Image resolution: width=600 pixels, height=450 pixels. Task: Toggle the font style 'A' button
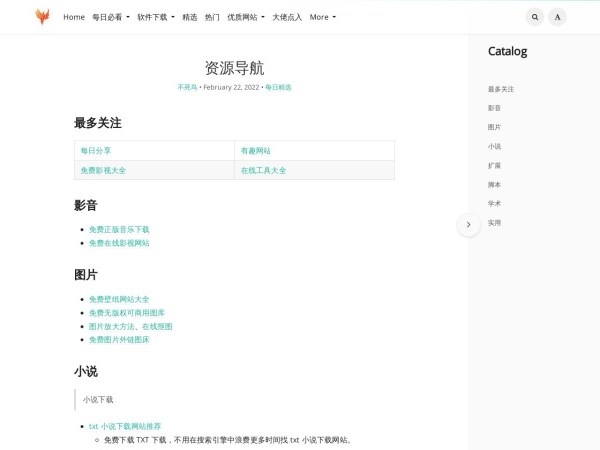click(x=557, y=17)
